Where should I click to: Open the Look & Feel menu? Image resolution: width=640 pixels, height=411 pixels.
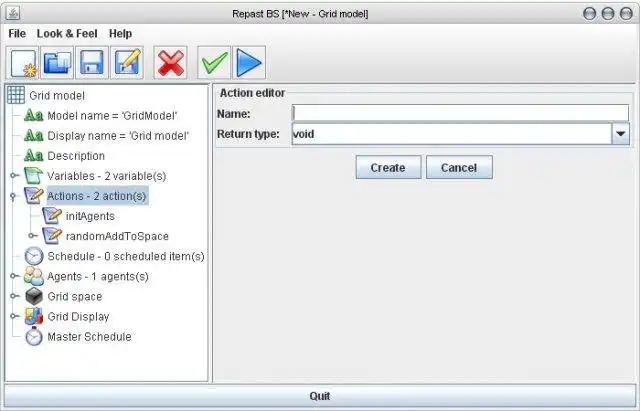pos(67,33)
